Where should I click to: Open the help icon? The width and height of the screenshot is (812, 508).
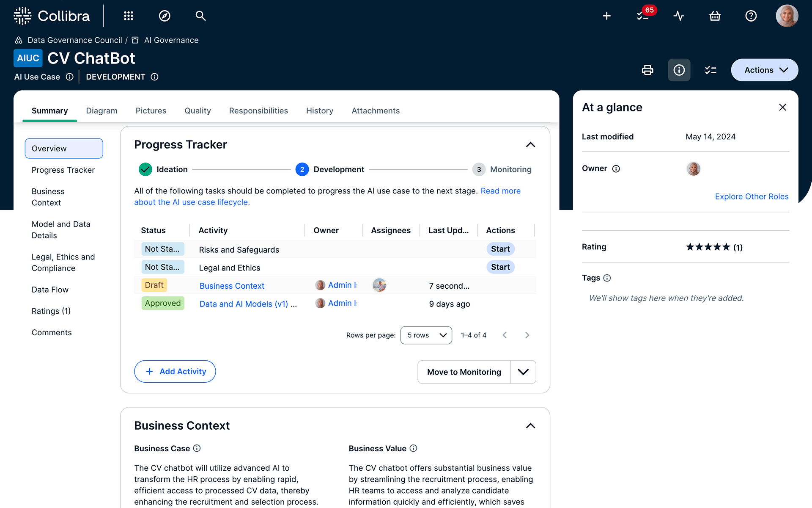751,16
